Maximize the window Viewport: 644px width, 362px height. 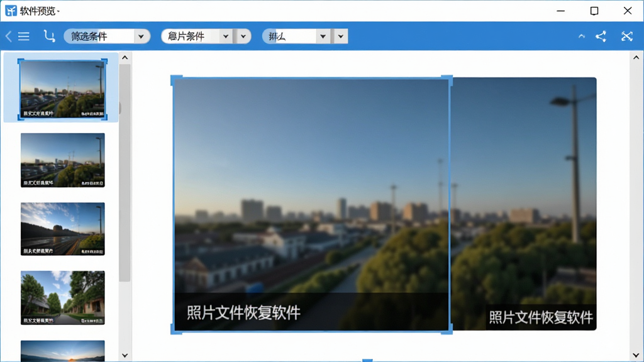pyautogui.click(x=594, y=11)
